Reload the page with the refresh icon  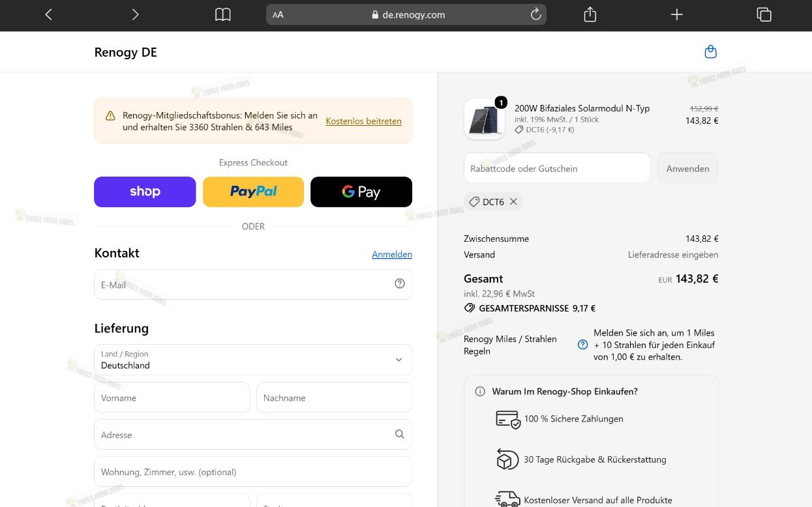536,14
